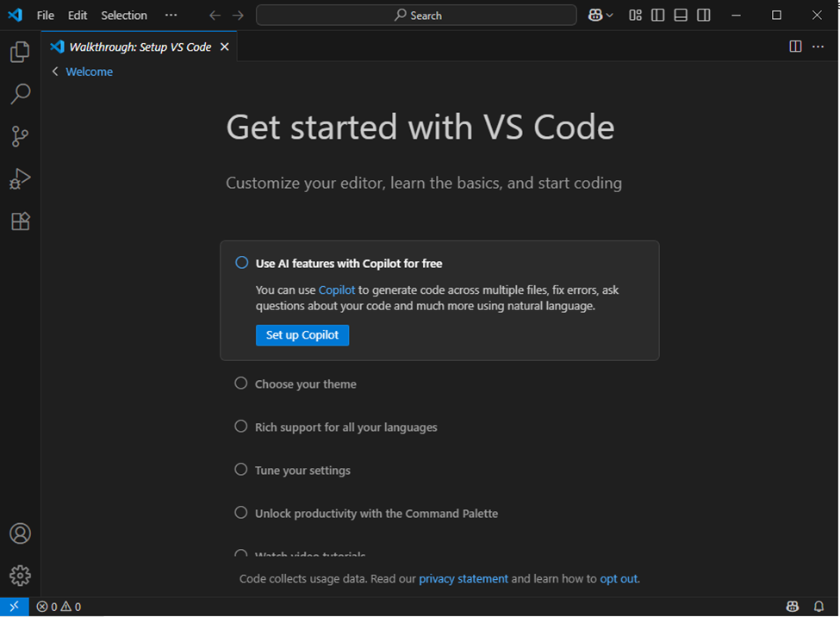
Task: Click the Set up Copilot button
Action: pos(302,335)
